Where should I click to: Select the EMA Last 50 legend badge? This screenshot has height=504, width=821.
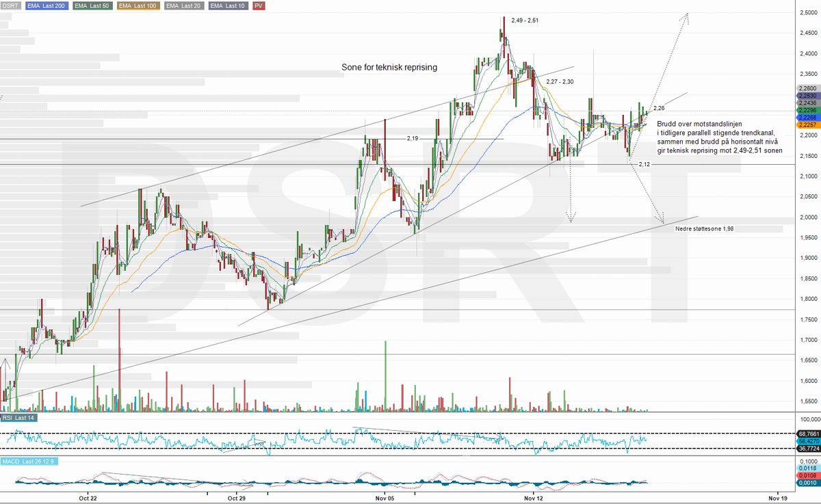93,5
